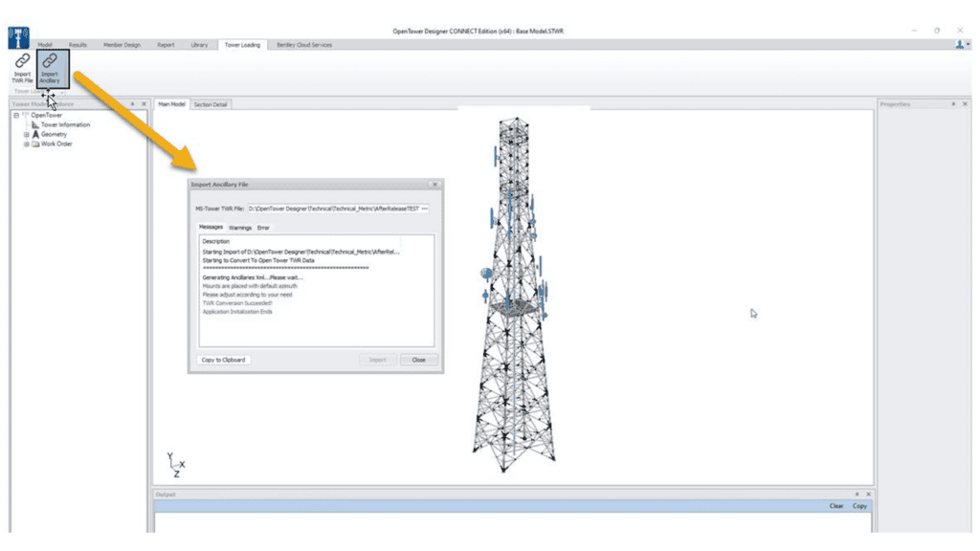The image size is (980, 551).
Task: Open the user account icon top right
Action: (960, 43)
